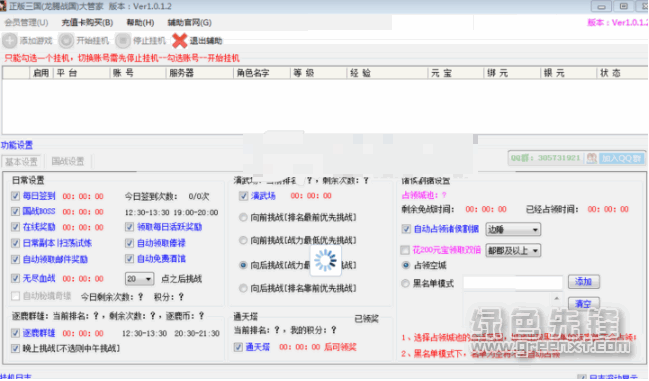This screenshot has width=649, height=381.
Task: Select the 向后挑战[战力最…] radio option
Action: 243,265
